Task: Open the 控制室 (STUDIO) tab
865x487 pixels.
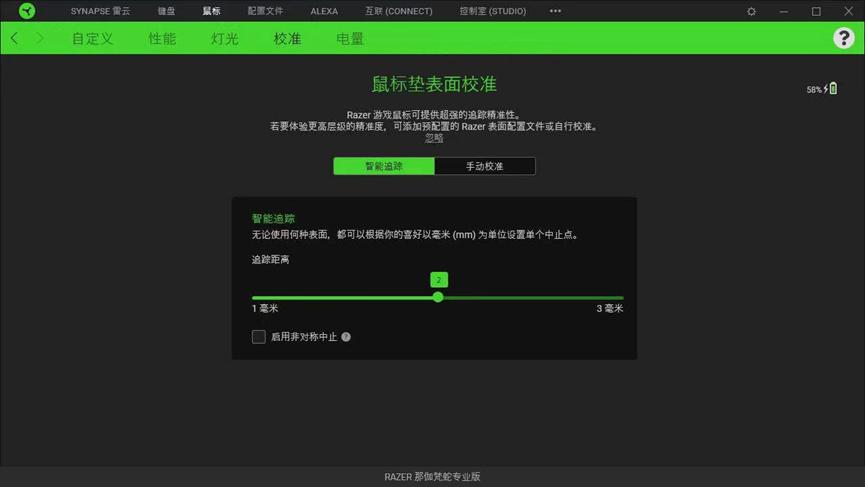Action: (x=493, y=11)
